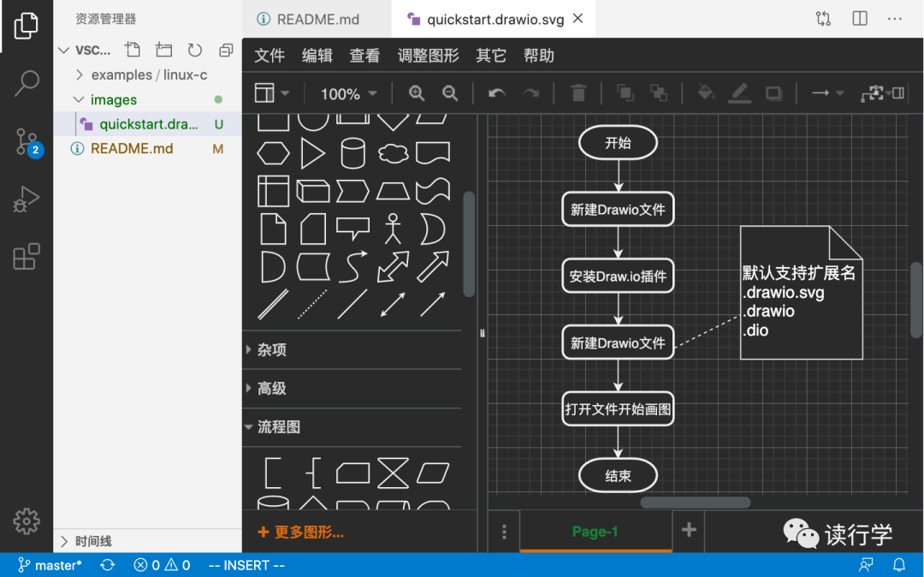Select the 安装Draw.io插件 node

(x=618, y=276)
